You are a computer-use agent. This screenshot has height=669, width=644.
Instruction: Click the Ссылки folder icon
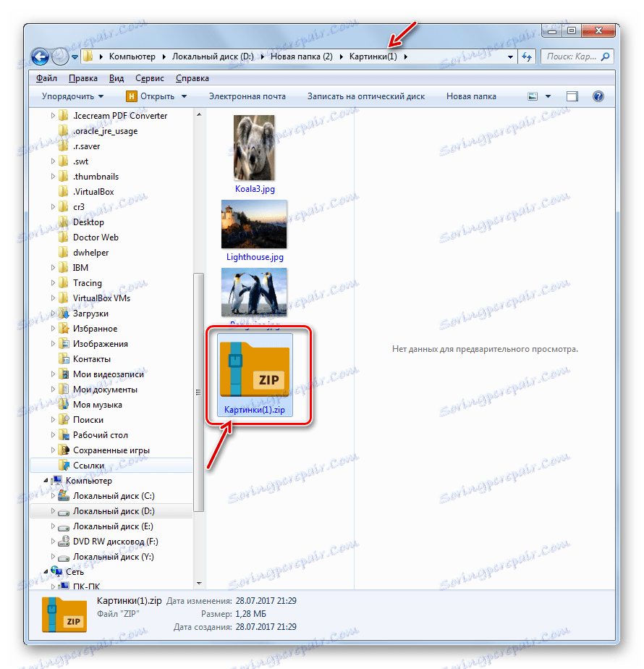coord(64,466)
